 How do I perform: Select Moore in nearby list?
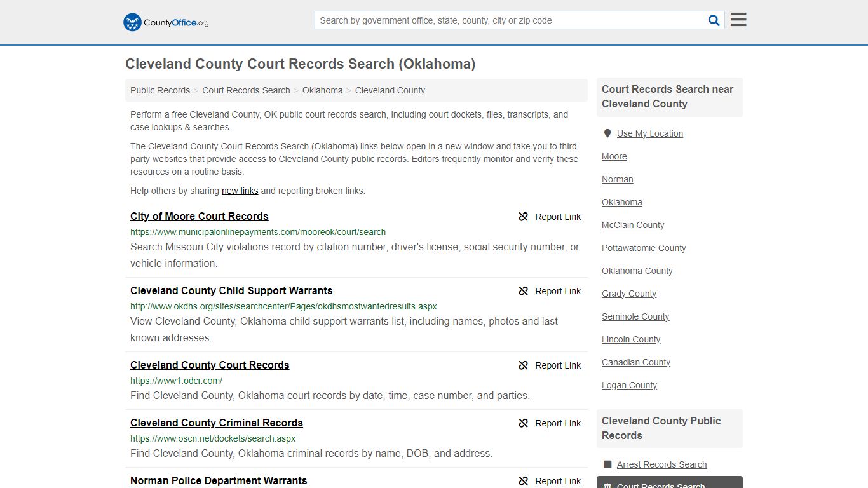point(614,156)
